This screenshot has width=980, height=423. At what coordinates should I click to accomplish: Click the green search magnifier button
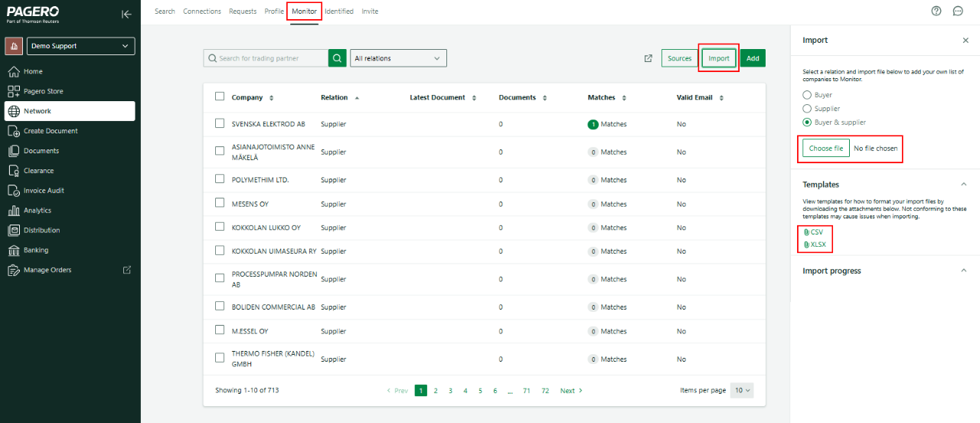pyautogui.click(x=338, y=58)
